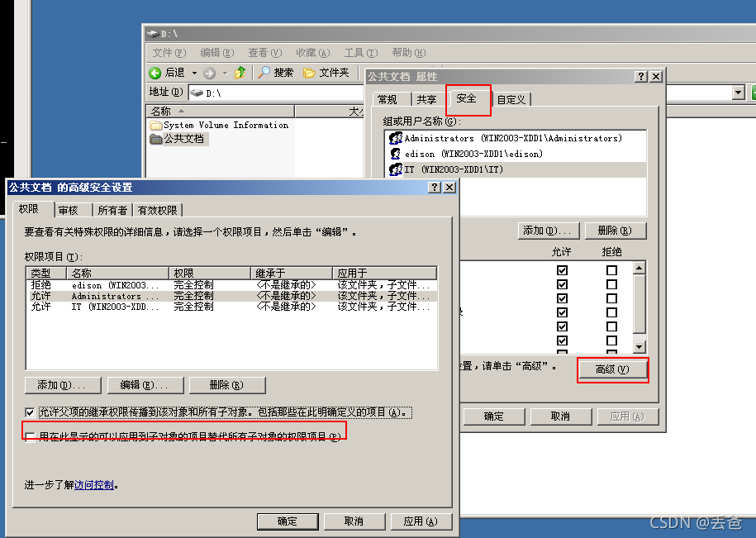Switch to the 自定义 tab
The image size is (756, 538).
511,99
